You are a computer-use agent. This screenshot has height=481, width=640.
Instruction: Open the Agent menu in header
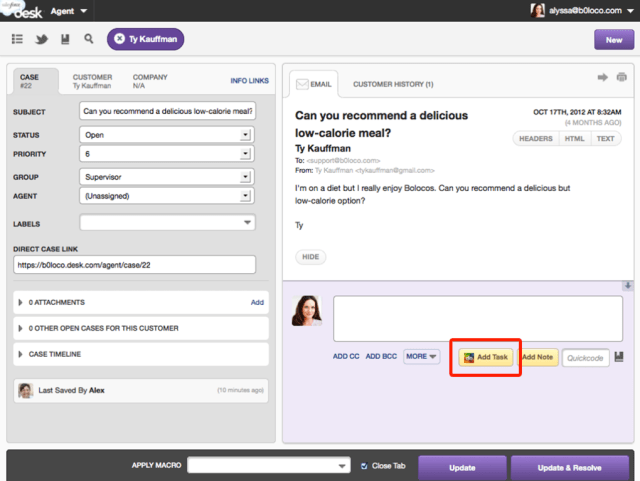(x=69, y=11)
